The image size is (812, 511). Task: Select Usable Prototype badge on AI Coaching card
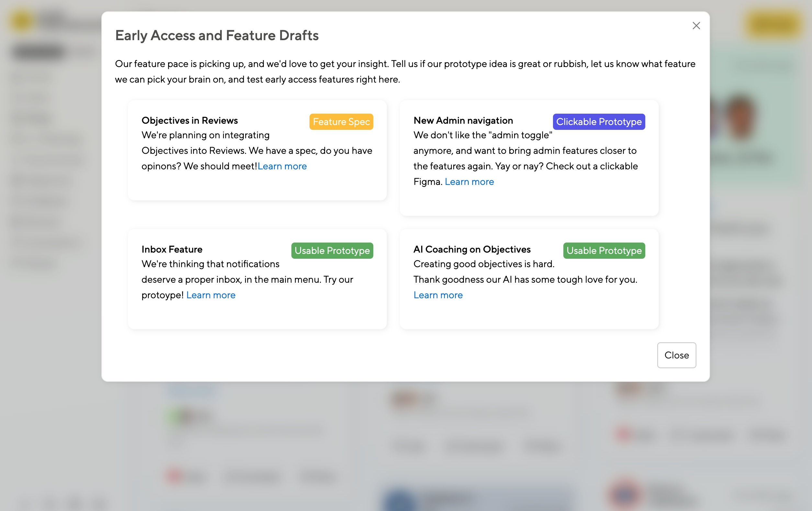point(603,251)
